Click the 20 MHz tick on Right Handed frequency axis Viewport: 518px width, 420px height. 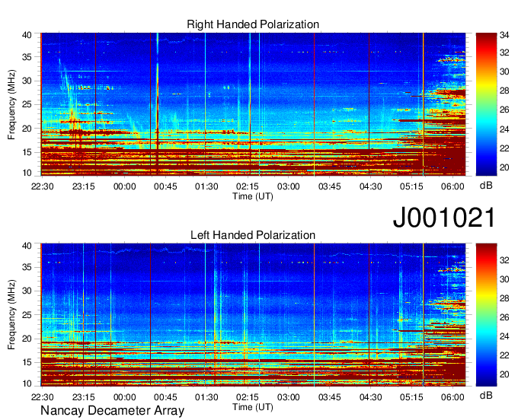click(27, 129)
